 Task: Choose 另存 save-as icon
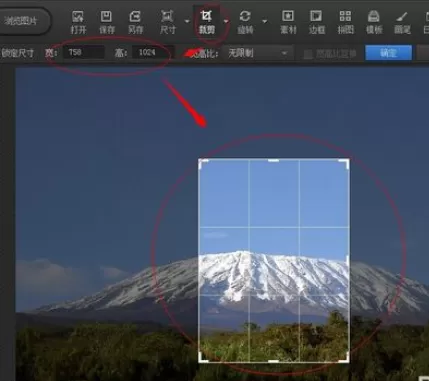coord(135,22)
